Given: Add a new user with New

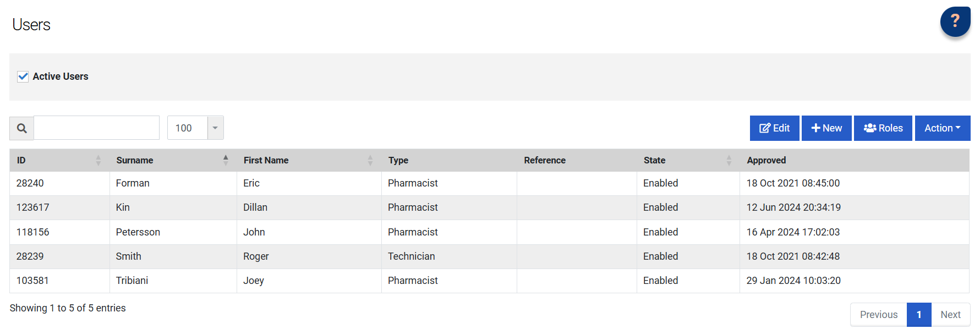Looking at the screenshot, I should coord(826,128).
